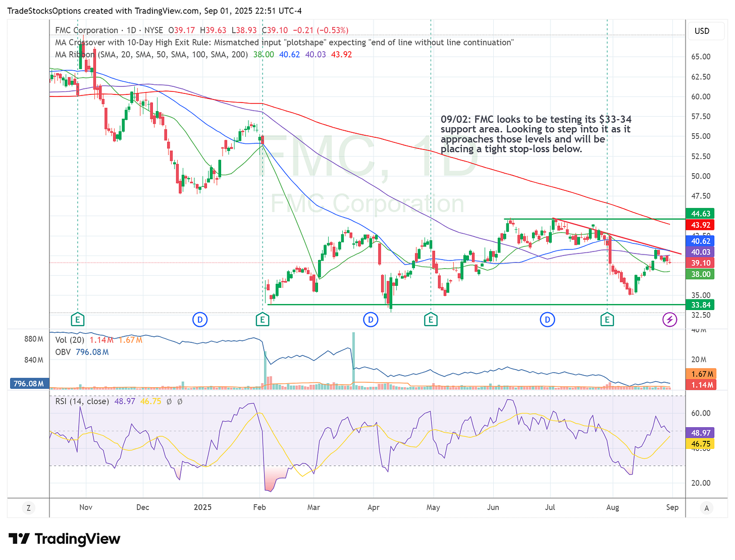Select the green horizontal support line at 33.84
This screenshot has width=735, height=560.
tap(477, 304)
